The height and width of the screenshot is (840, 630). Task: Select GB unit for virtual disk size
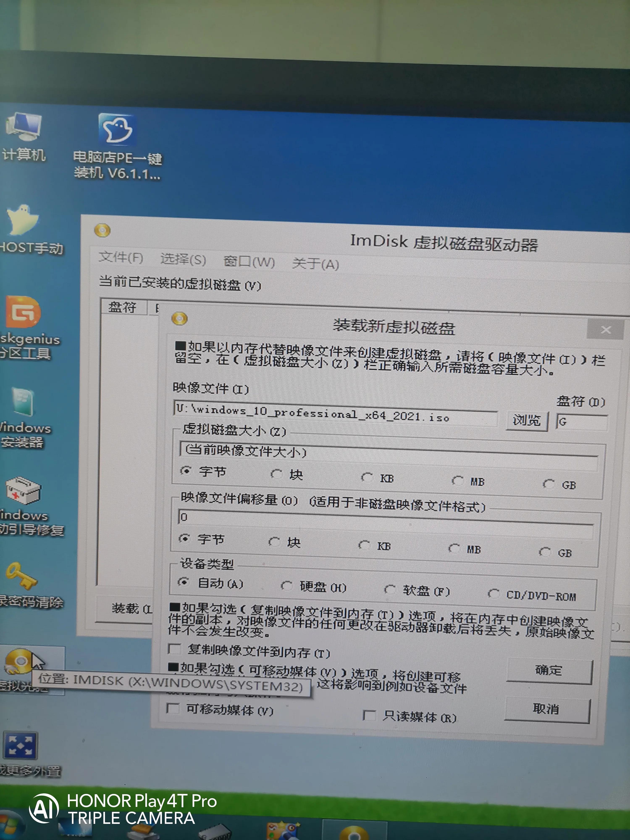(548, 483)
